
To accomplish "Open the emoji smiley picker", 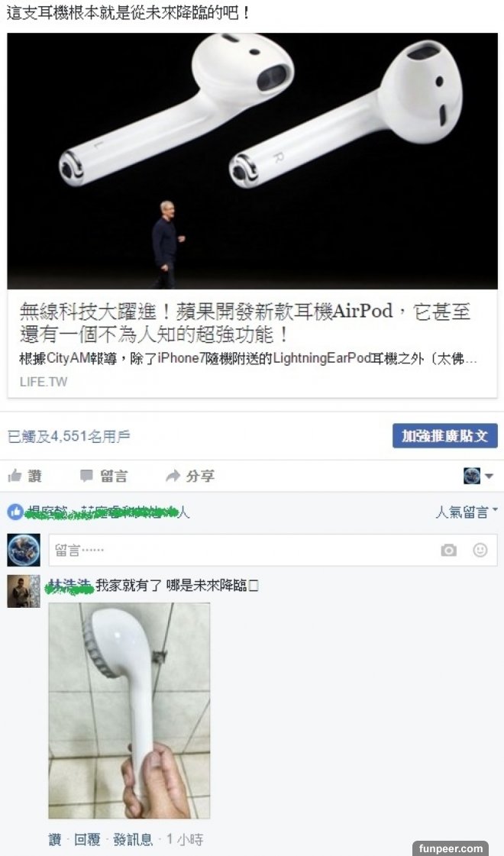I will click(x=480, y=550).
